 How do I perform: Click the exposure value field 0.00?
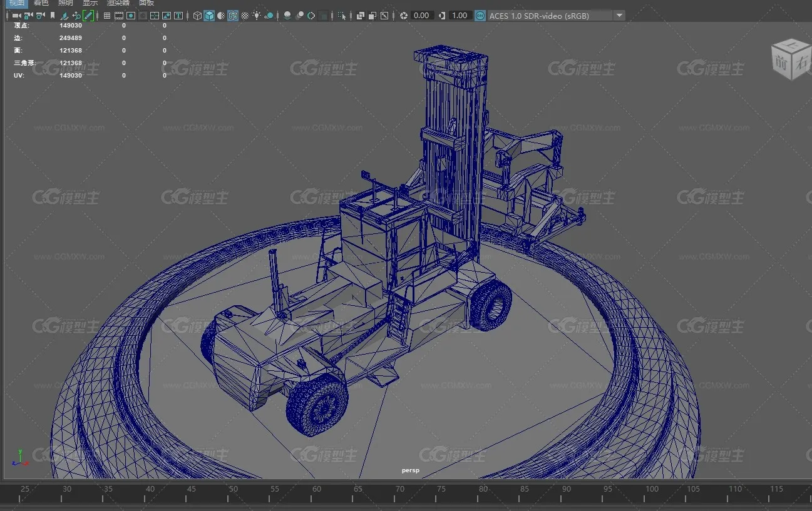point(422,16)
